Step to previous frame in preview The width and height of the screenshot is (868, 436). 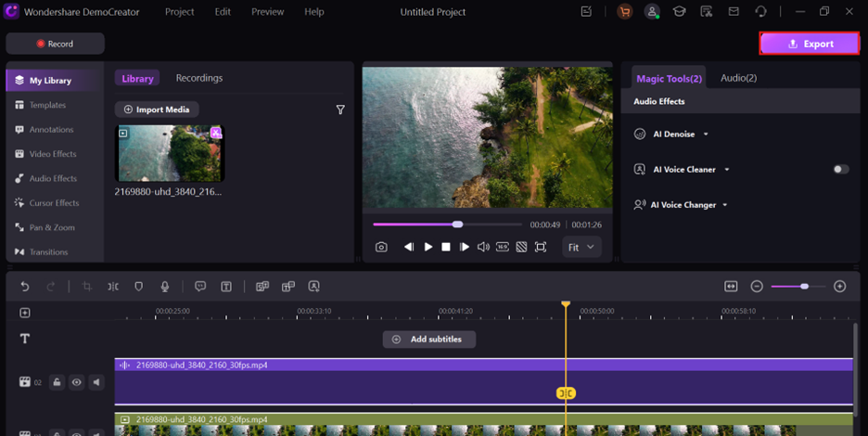point(409,247)
